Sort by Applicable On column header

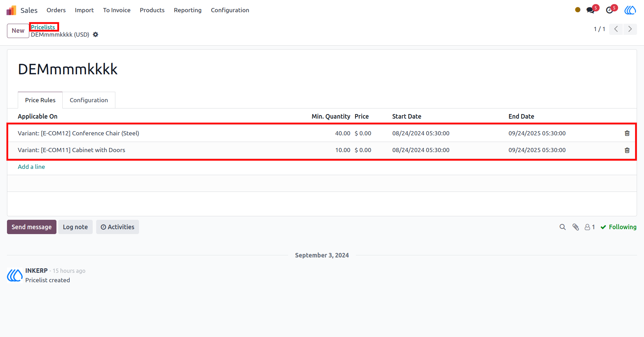point(38,117)
